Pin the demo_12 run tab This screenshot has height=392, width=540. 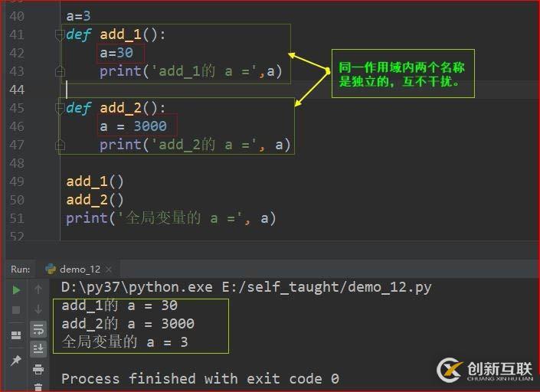(16, 361)
